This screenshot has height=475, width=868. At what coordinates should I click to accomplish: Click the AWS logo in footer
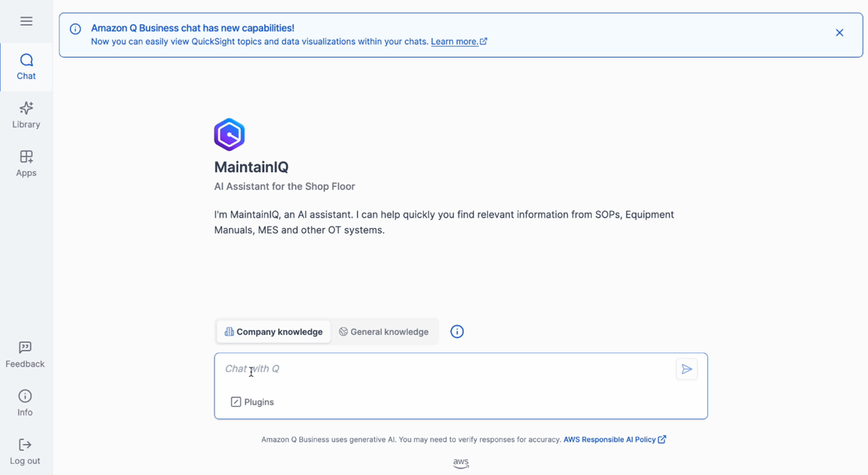click(x=461, y=463)
